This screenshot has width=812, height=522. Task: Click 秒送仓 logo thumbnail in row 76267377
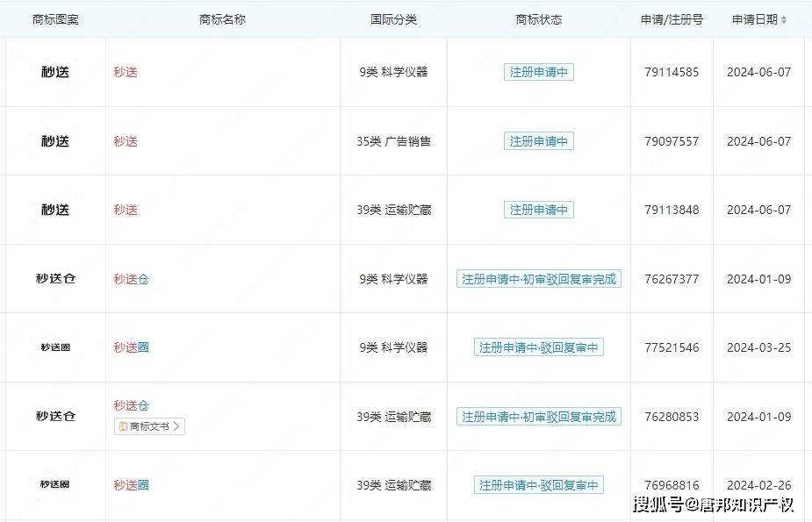pyautogui.click(x=55, y=278)
